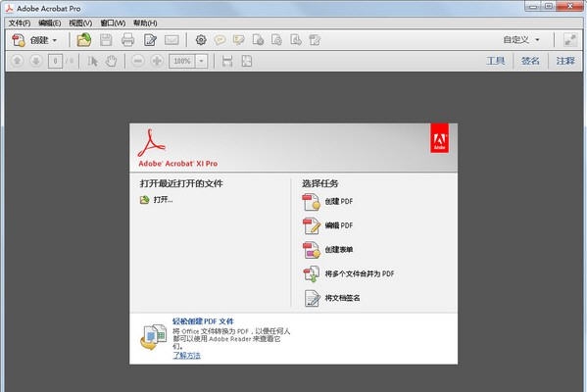Open the Create dropdown arrow

pyautogui.click(x=54, y=40)
